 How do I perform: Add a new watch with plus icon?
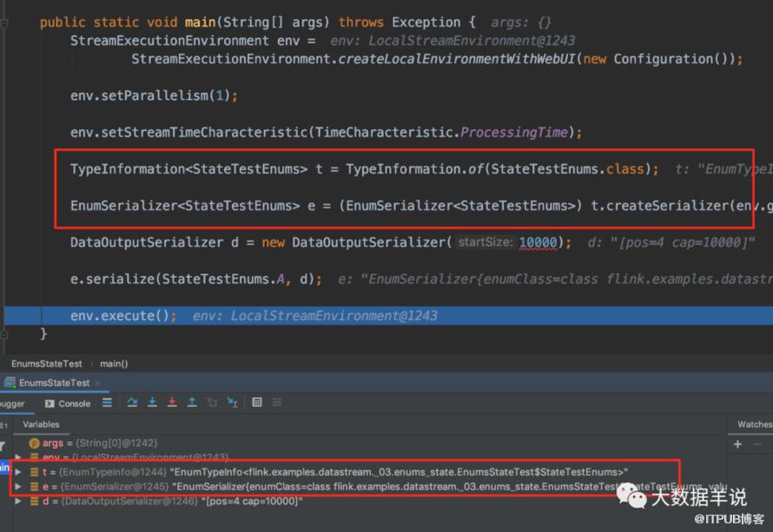[737, 444]
